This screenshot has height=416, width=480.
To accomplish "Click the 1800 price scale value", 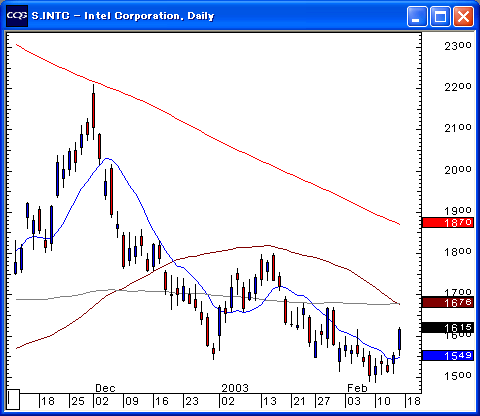I will [458, 252].
